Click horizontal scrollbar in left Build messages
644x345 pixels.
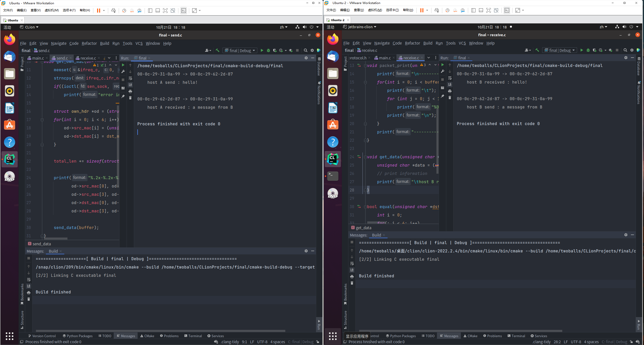click(160, 331)
